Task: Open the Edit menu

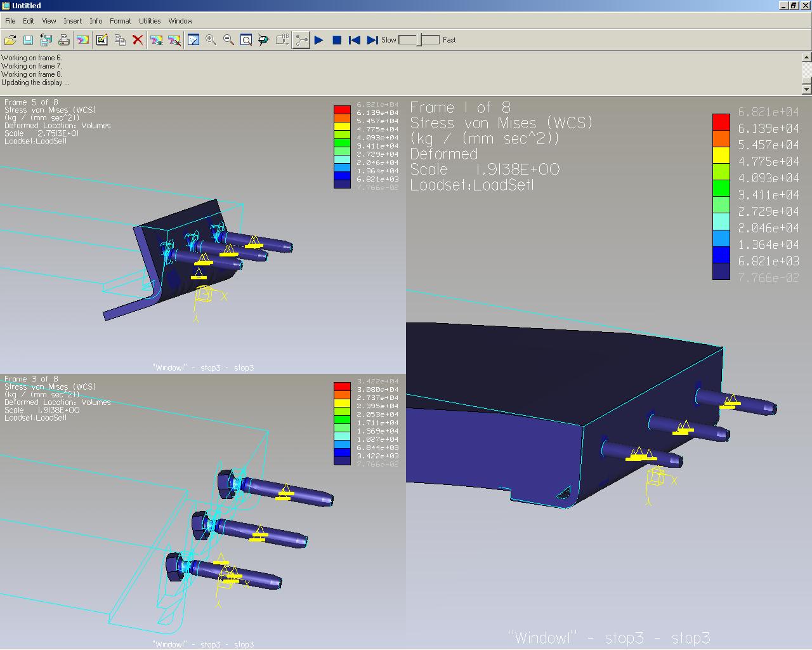Action: [x=29, y=21]
